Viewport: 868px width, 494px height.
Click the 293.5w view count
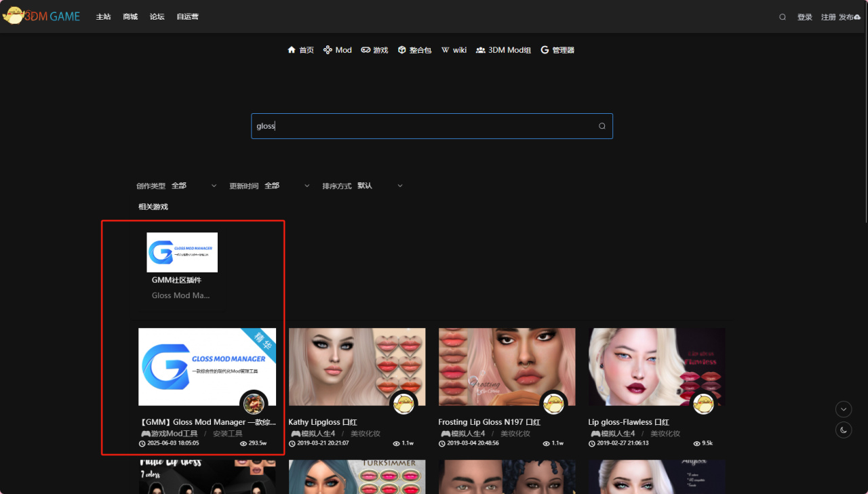[x=254, y=443]
